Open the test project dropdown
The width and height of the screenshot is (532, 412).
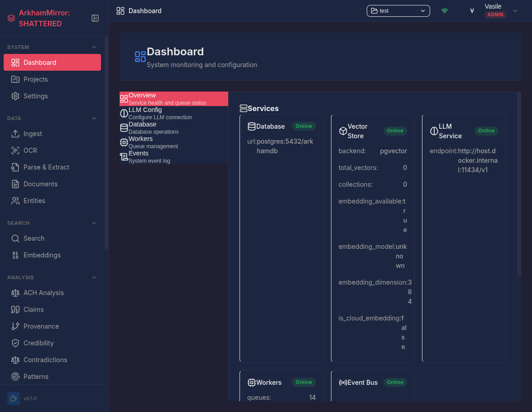click(x=398, y=11)
